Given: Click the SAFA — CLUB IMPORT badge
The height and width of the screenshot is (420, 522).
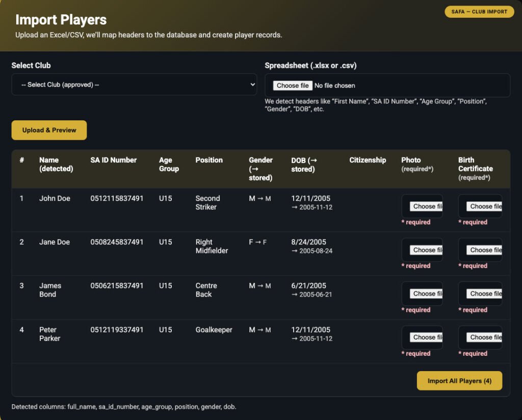Looking at the screenshot, I should tap(479, 12).
